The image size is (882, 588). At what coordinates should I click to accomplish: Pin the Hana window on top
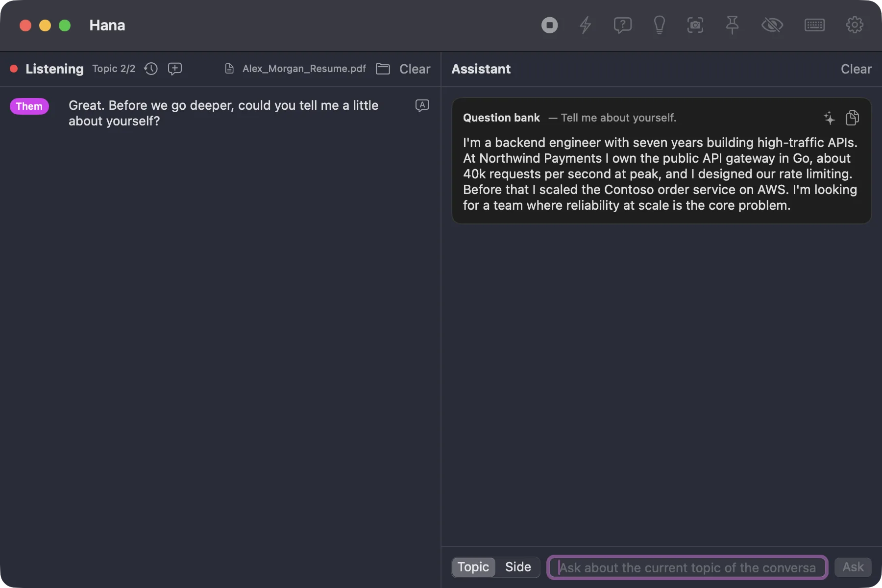click(x=732, y=25)
